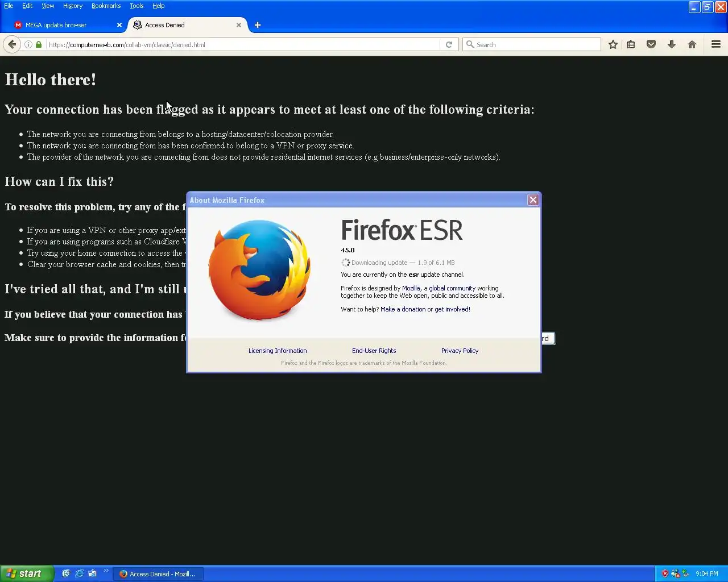Open the Mozilla link in About dialog
Image resolution: width=728 pixels, height=582 pixels.
[x=411, y=288]
